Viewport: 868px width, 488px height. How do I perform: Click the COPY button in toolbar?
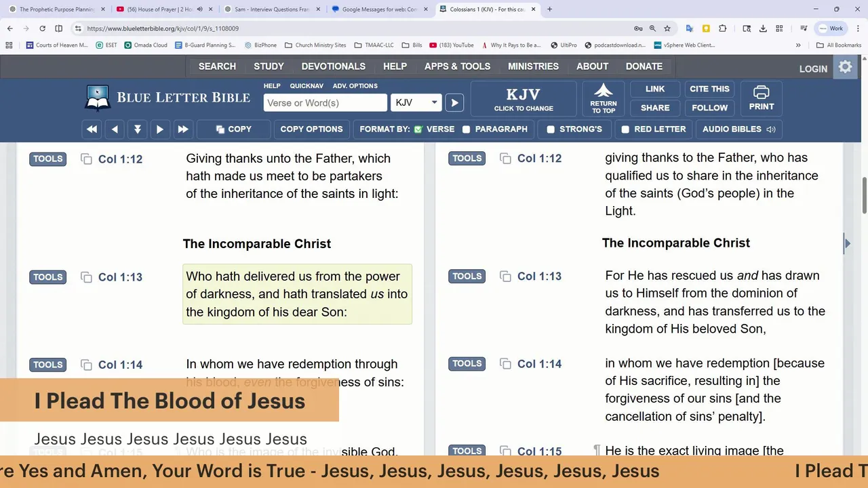tap(234, 129)
